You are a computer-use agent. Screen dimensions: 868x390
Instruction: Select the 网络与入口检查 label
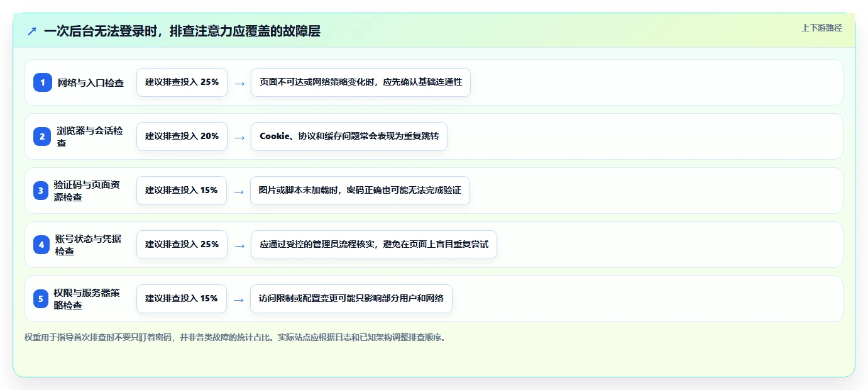(91, 82)
